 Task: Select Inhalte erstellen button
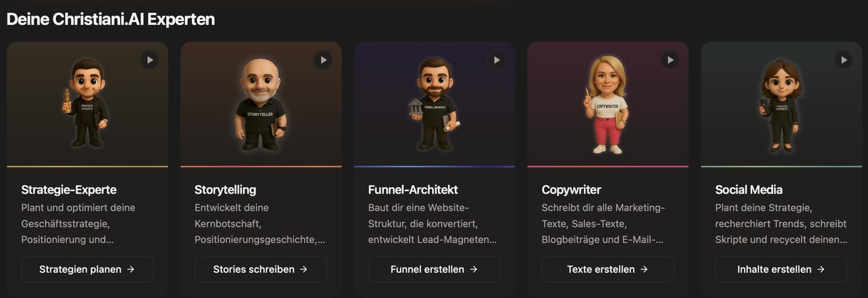tap(781, 269)
